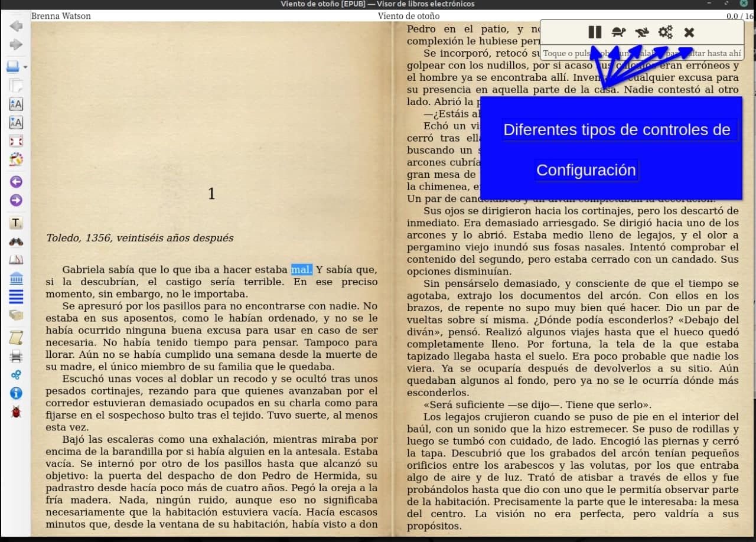Go back with the grey left arrow
Image resolution: width=756 pixels, height=542 pixels.
click(16, 25)
